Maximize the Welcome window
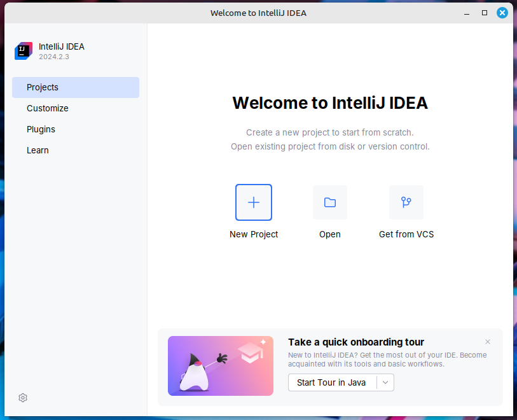 coord(484,12)
